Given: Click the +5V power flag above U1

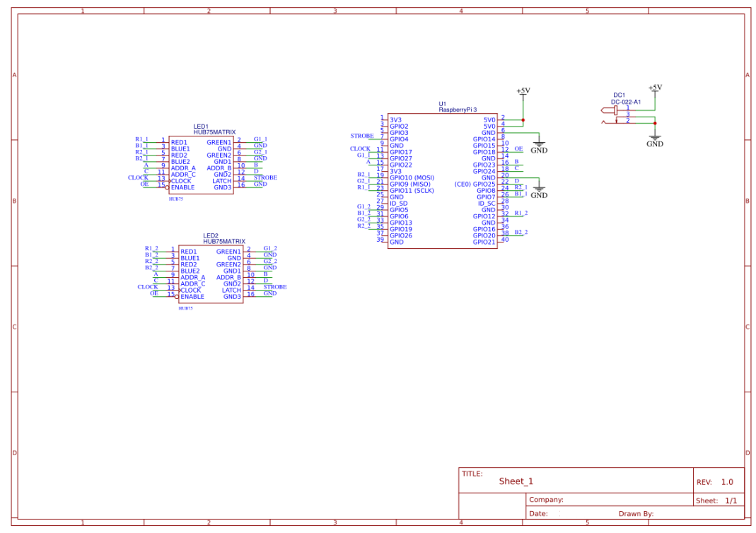Looking at the screenshot, I should (523, 90).
